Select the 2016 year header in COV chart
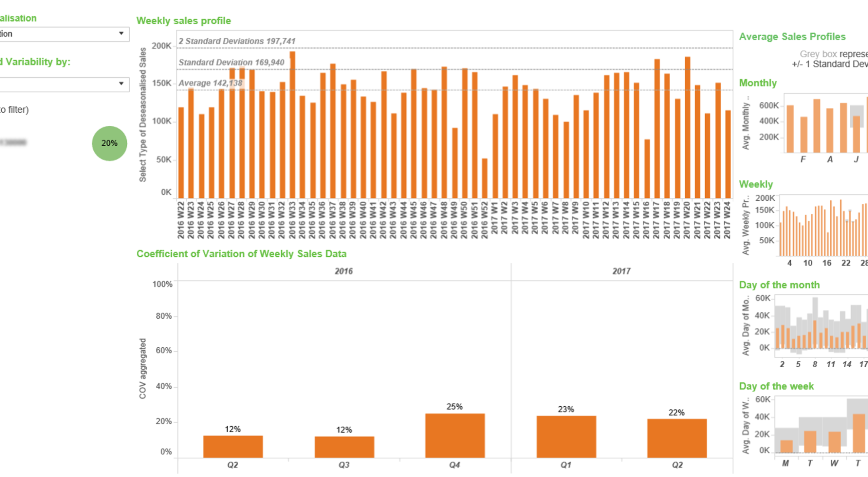Screen dimensions: 868x477 click(343, 271)
